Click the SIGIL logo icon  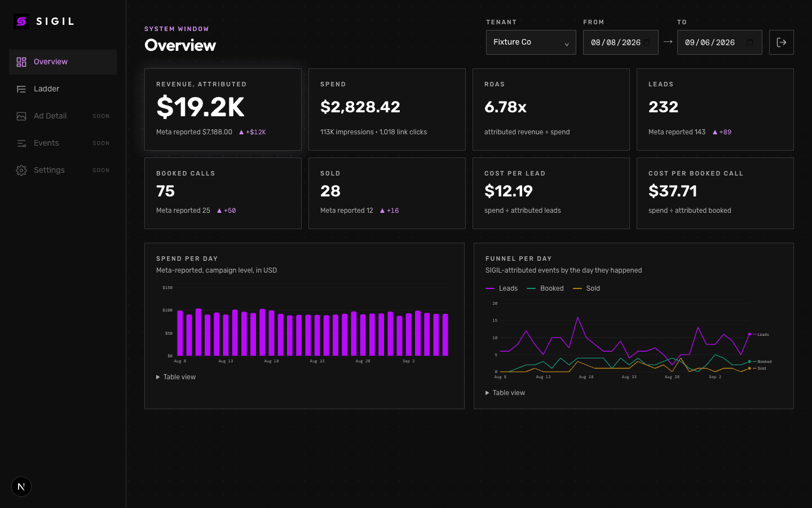click(x=21, y=21)
